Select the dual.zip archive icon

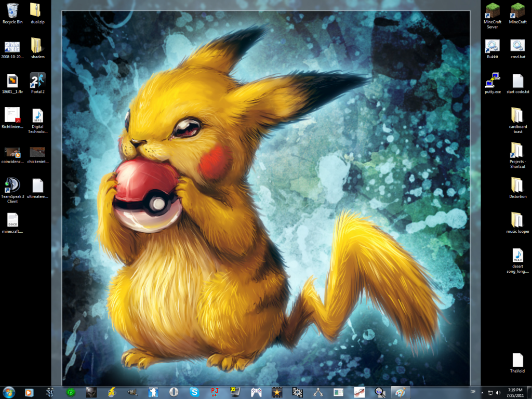click(x=37, y=14)
